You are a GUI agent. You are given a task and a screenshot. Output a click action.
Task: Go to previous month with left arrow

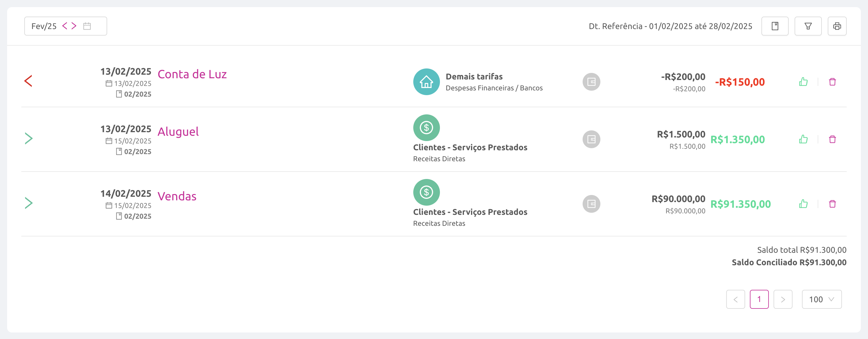pyautogui.click(x=65, y=26)
